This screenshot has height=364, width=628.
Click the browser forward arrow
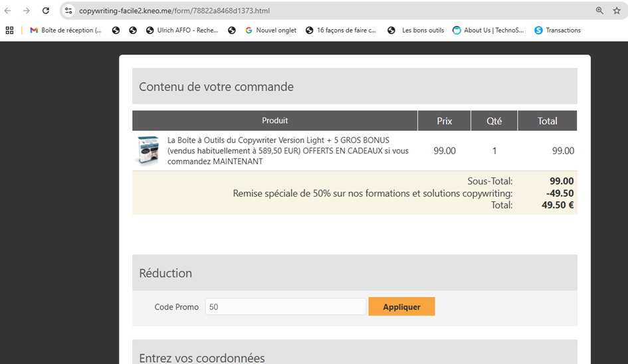pos(27,11)
